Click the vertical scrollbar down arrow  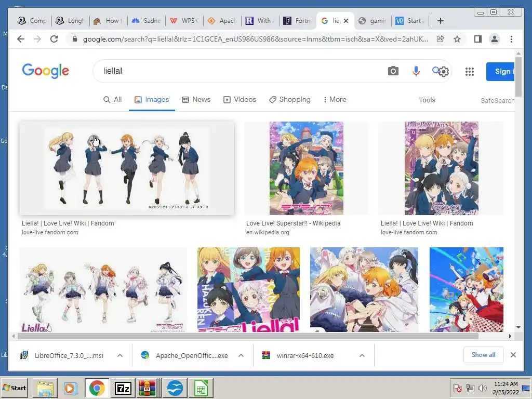[x=518, y=327]
